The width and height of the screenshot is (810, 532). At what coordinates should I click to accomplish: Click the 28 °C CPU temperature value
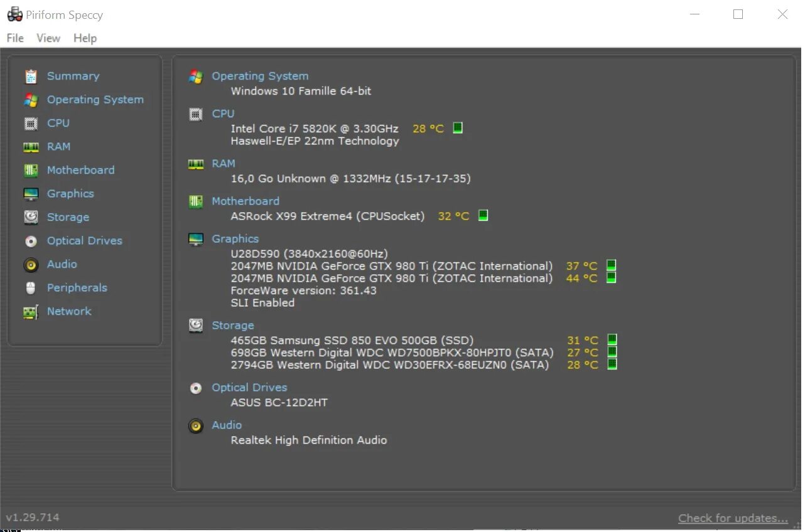428,129
